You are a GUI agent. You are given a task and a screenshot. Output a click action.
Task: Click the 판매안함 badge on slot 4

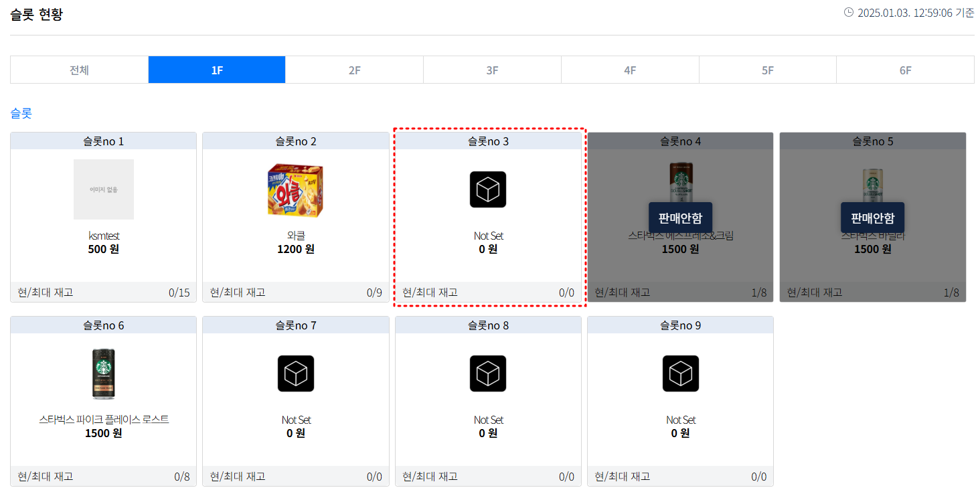[680, 217]
